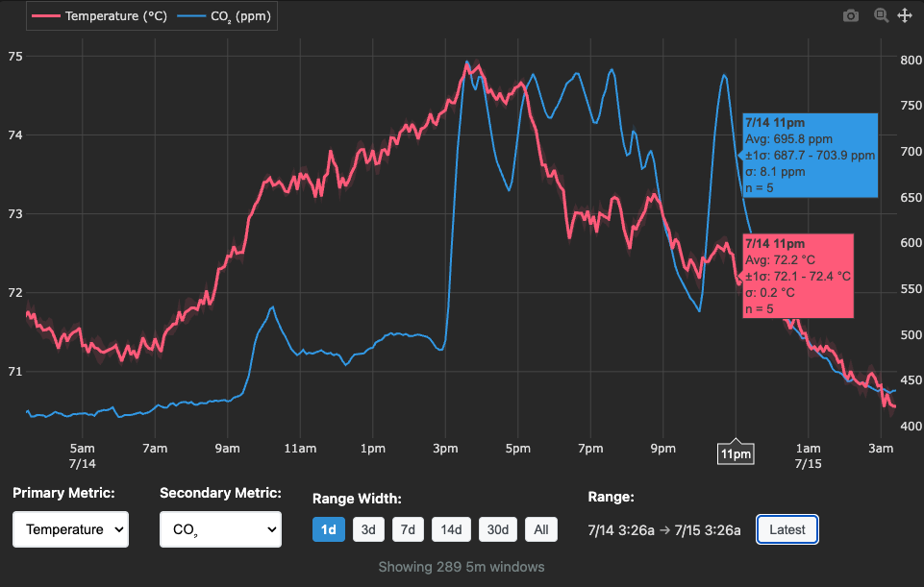Switch to the 3d range width
The height and width of the screenshot is (587, 924).
(368, 528)
